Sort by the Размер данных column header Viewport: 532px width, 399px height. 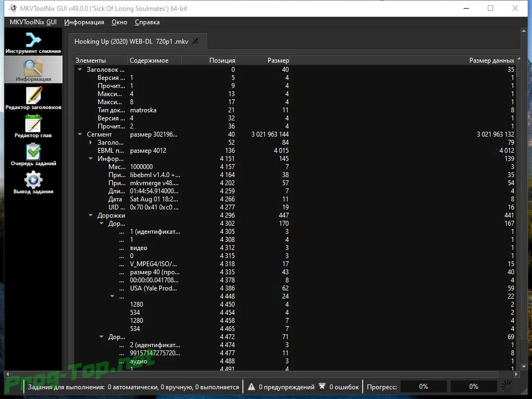point(403,60)
